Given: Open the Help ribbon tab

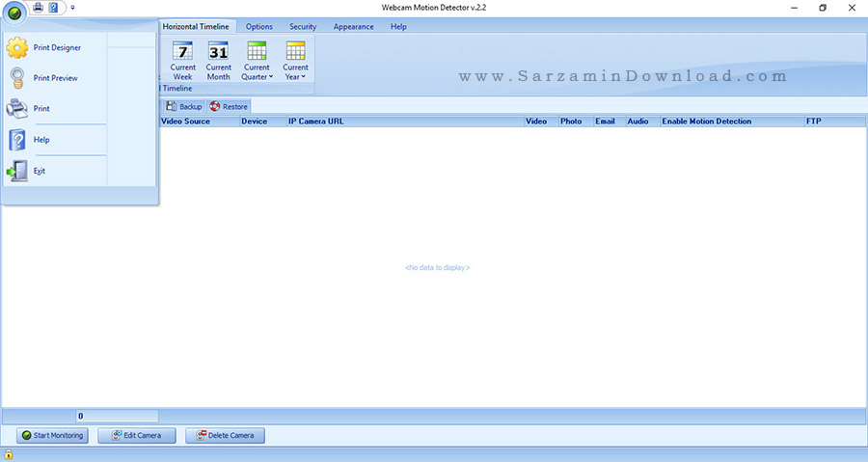Looking at the screenshot, I should pyautogui.click(x=398, y=27).
